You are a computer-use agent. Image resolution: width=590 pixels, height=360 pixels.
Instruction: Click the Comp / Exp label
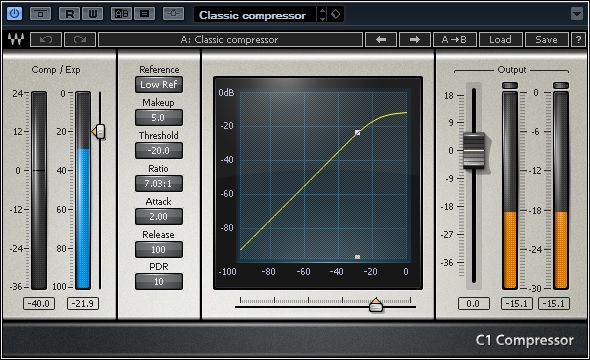pos(56,70)
